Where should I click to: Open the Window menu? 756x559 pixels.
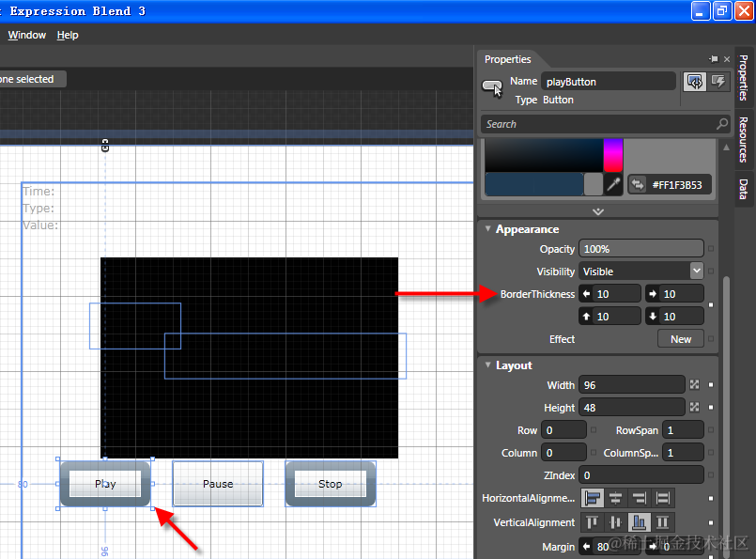pos(27,35)
